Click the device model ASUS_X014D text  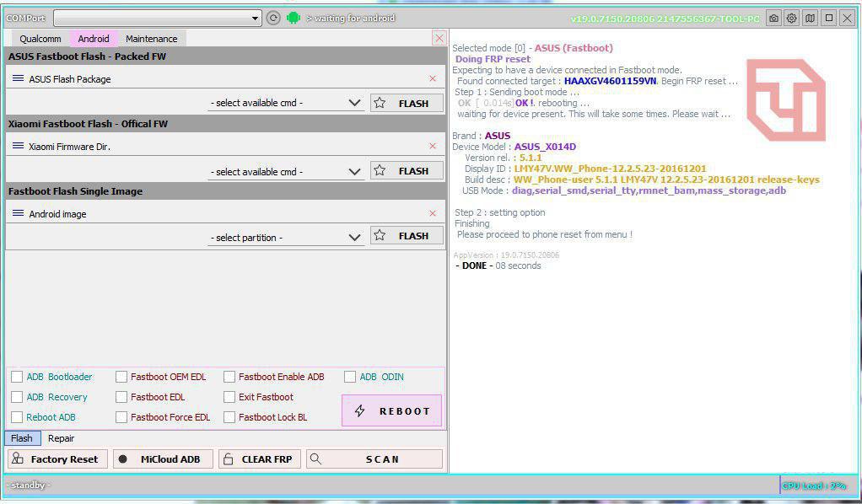tap(546, 147)
